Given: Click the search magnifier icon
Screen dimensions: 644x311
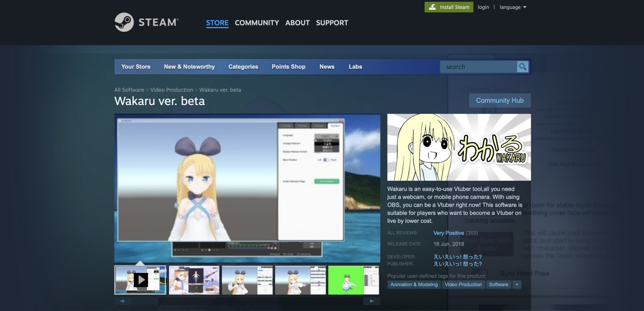Looking at the screenshot, I should click(x=522, y=67).
